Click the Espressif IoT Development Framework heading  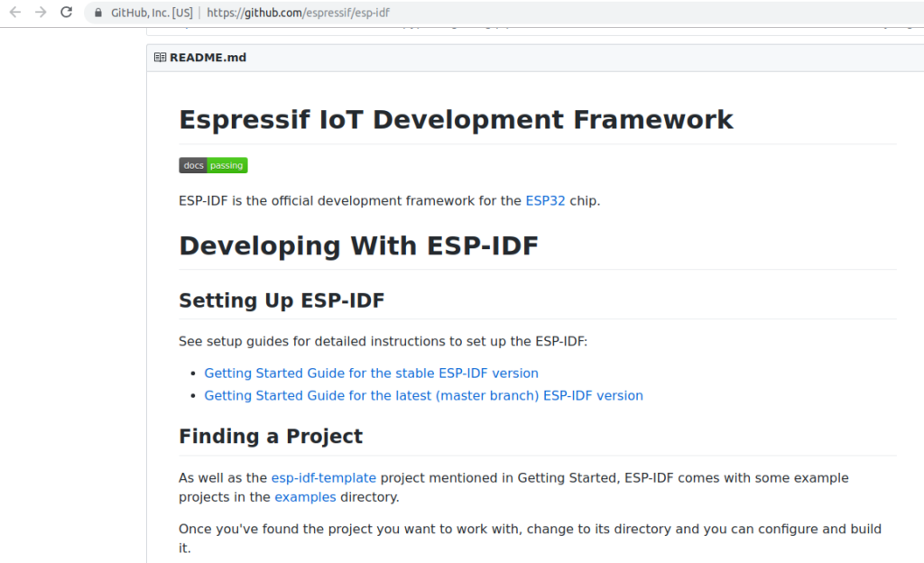(456, 120)
